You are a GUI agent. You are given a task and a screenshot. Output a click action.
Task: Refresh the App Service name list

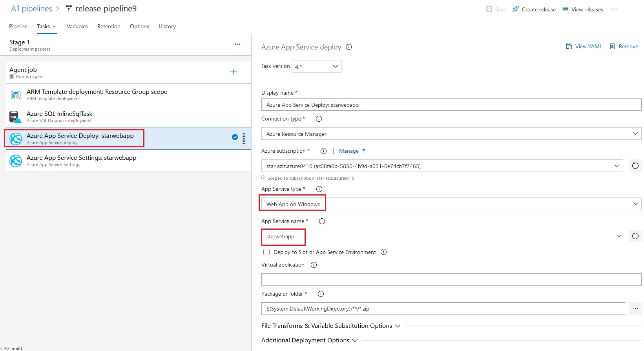click(x=635, y=236)
